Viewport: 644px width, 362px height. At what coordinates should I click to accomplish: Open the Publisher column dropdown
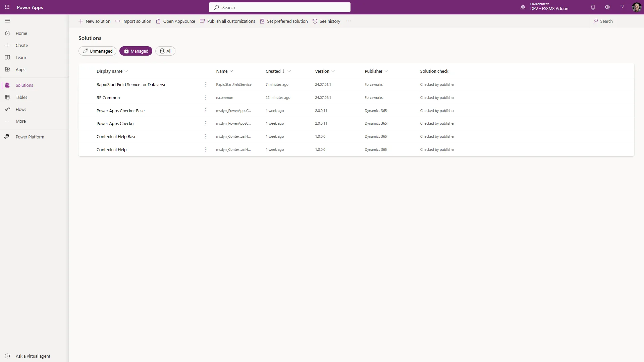(386, 71)
